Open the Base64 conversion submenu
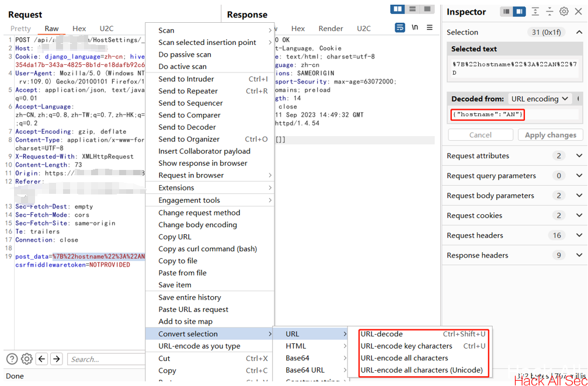The height and width of the screenshot is (386, 588). (x=311, y=358)
